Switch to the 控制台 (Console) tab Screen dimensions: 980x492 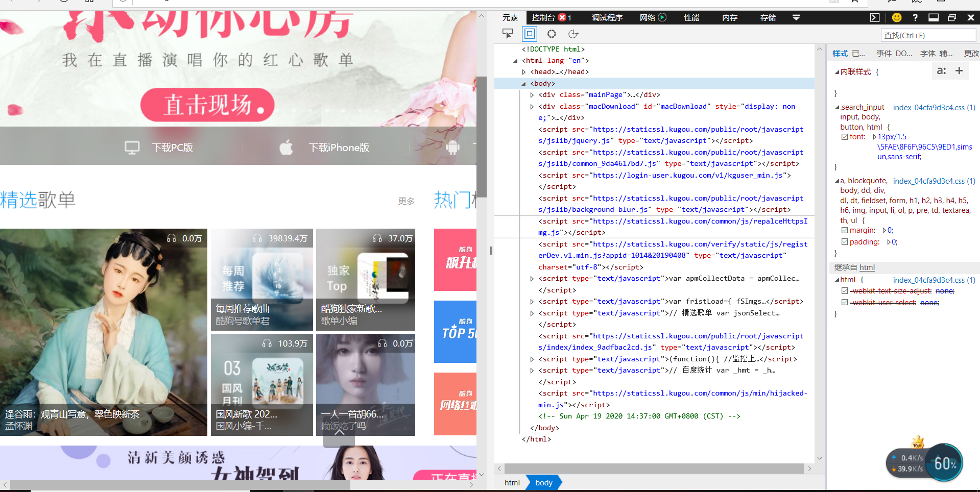click(543, 17)
